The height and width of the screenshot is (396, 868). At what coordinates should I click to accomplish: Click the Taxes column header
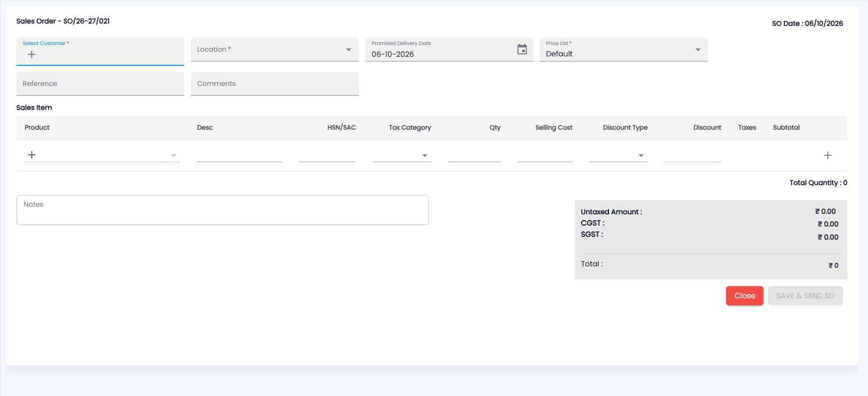[x=747, y=128]
